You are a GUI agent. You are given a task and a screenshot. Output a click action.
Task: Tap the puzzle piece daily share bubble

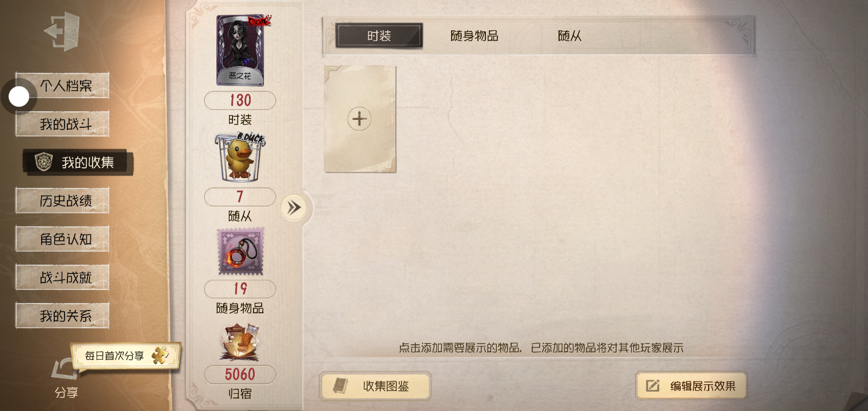click(x=126, y=356)
